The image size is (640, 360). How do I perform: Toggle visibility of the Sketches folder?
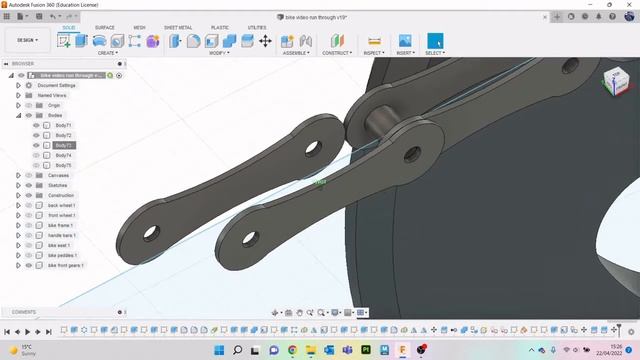[29, 185]
